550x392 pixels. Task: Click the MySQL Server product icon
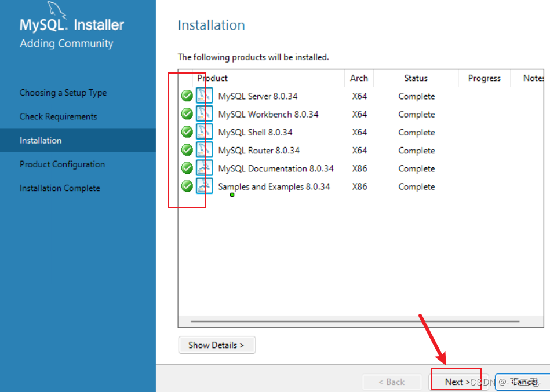(x=205, y=96)
